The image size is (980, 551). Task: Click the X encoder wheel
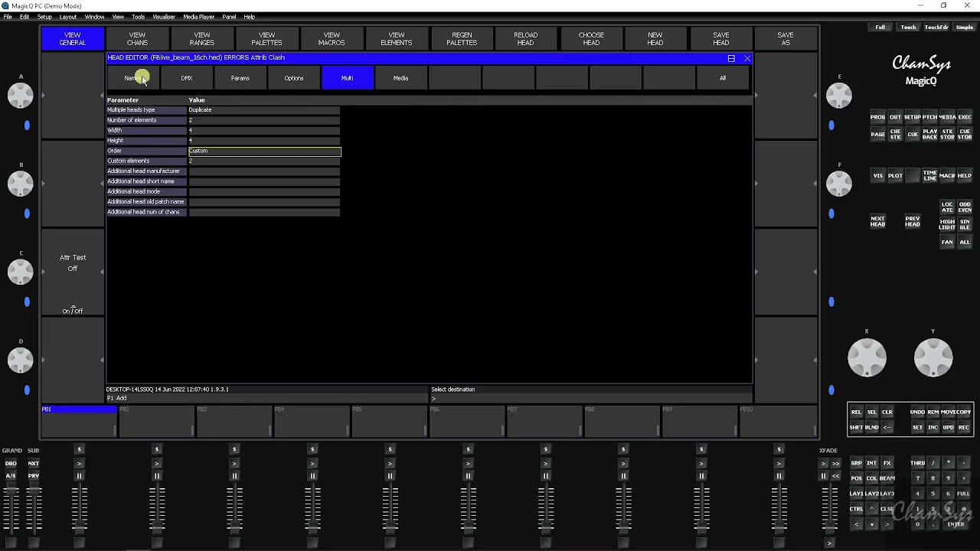tap(867, 357)
